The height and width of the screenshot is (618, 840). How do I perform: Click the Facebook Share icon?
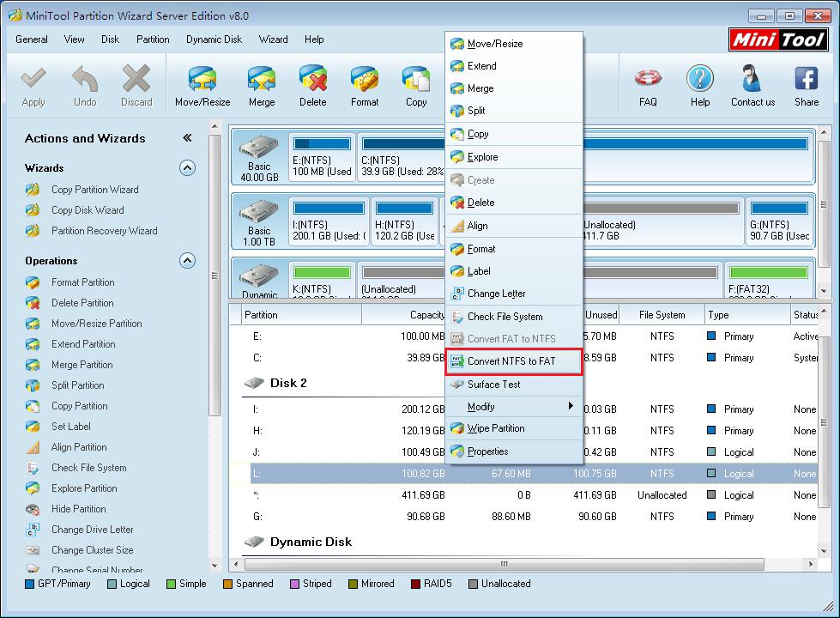[x=806, y=81]
